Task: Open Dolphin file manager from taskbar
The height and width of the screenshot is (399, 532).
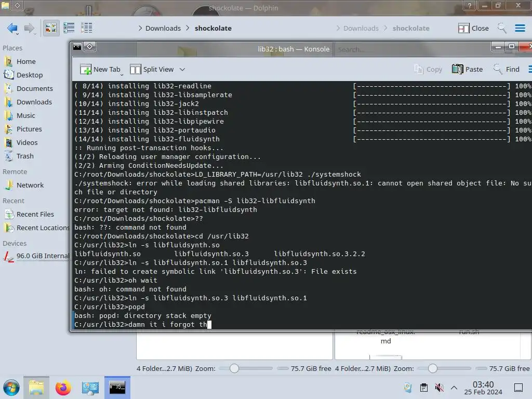Action: click(x=36, y=388)
